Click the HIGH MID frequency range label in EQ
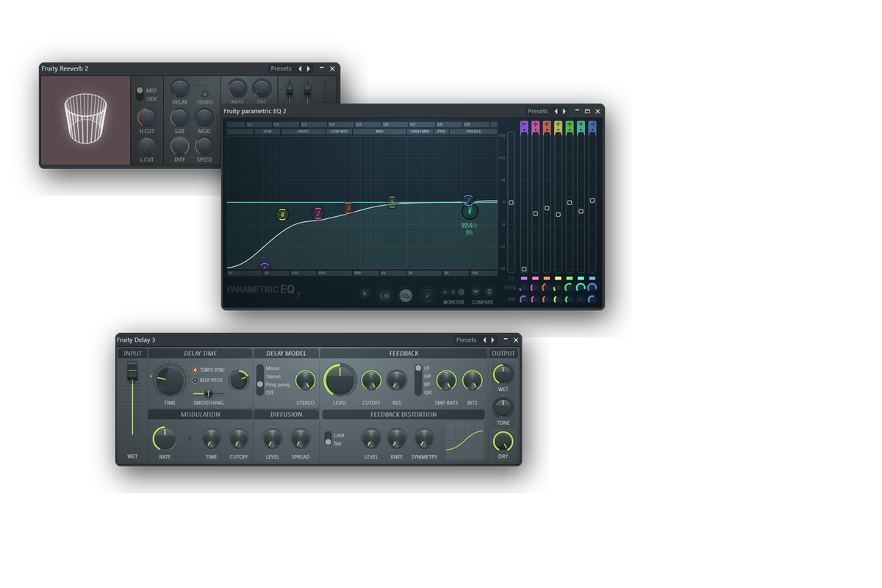The width and height of the screenshot is (882, 588). click(420, 132)
